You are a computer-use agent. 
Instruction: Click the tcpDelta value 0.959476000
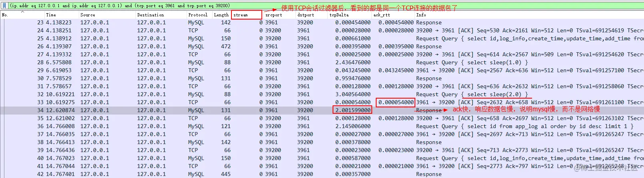point(353,78)
